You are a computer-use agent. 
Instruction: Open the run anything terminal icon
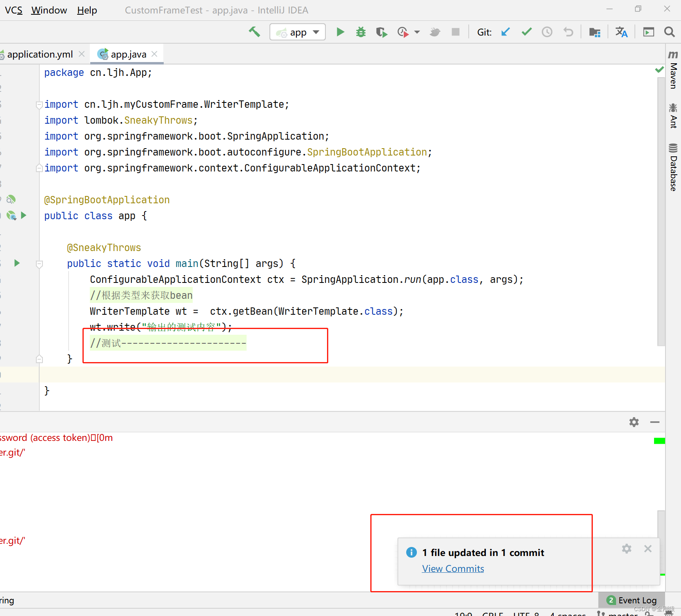point(648,32)
